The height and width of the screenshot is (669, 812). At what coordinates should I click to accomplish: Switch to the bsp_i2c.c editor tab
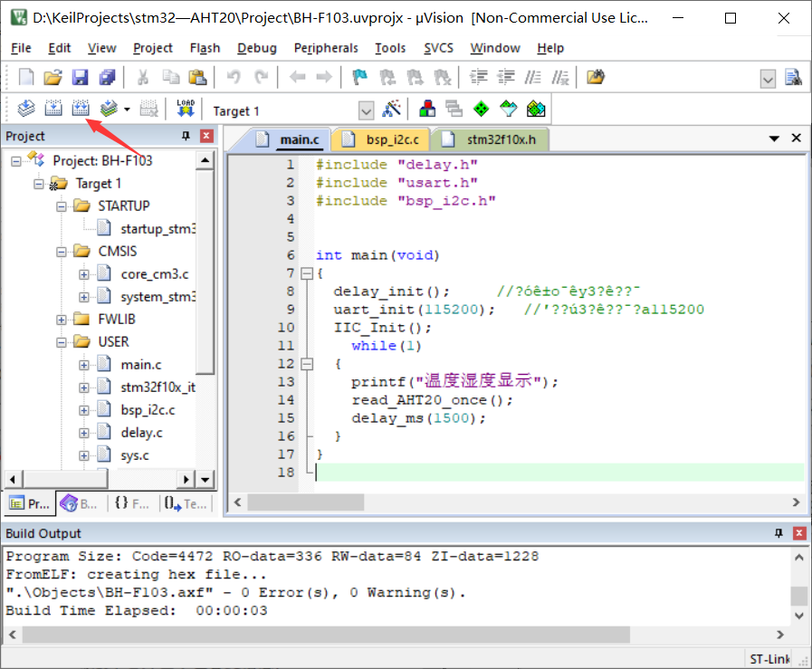tap(382, 139)
